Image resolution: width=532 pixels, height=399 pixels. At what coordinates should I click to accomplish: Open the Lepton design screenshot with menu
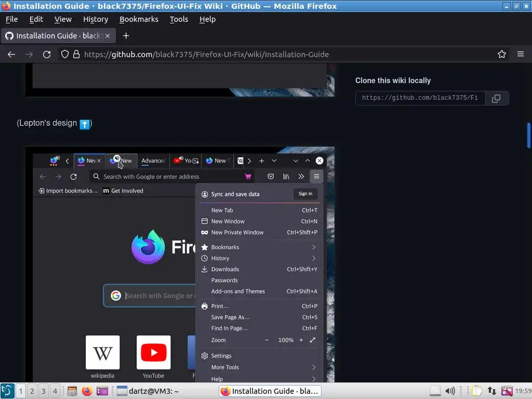(180, 264)
